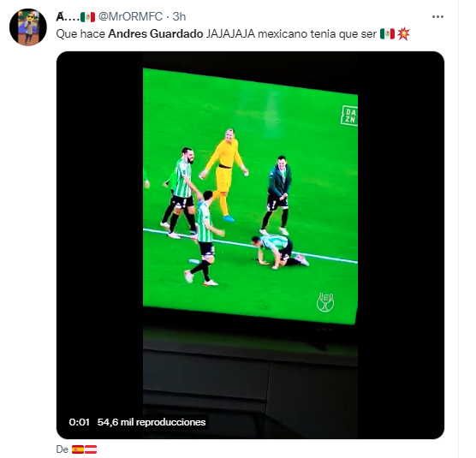Open the three-dot more options menu
The width and height of the screenshot is (476, 458).
tap(437, 16)
